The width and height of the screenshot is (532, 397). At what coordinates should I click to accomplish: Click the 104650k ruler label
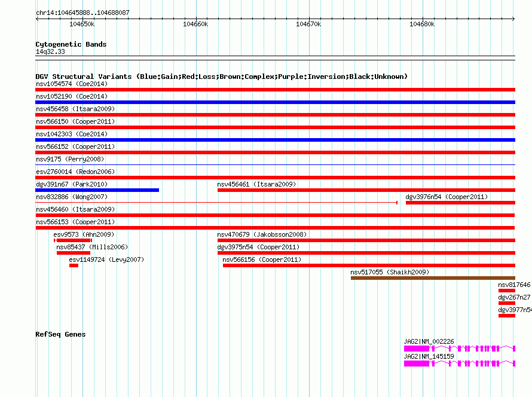[82, 24]
